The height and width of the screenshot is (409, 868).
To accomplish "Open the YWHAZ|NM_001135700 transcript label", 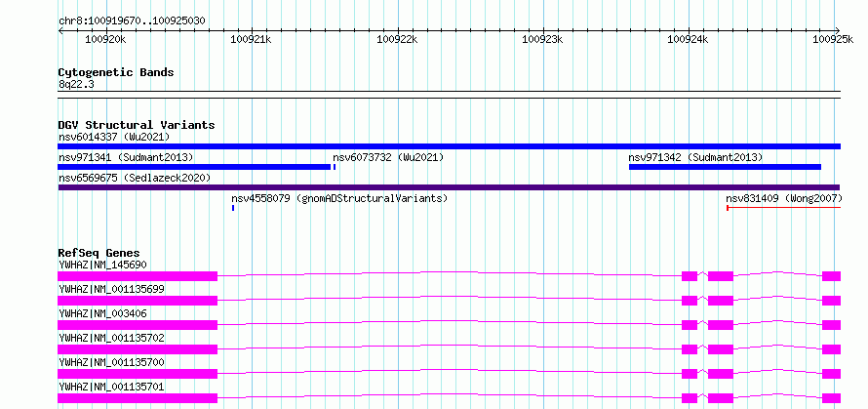I will [x=111, y=362].
